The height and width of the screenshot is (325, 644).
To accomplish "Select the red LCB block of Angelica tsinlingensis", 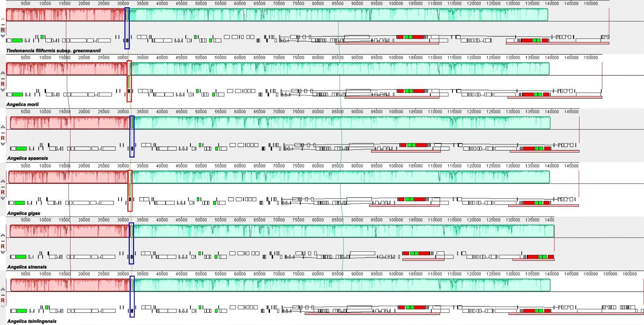I will pyautogui.click(x=70, y=285).
